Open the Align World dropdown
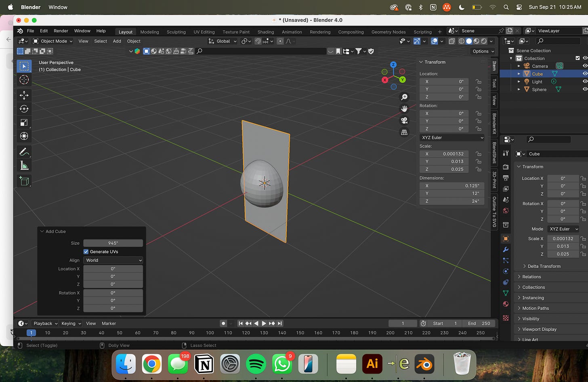Viewport: 588px width, 382px height. (113, 260)
